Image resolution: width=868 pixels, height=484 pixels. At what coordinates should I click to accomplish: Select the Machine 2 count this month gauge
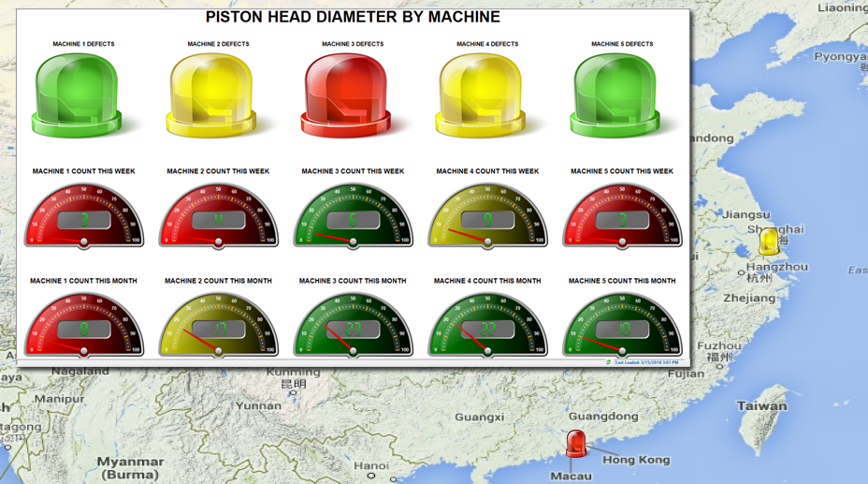219,326
